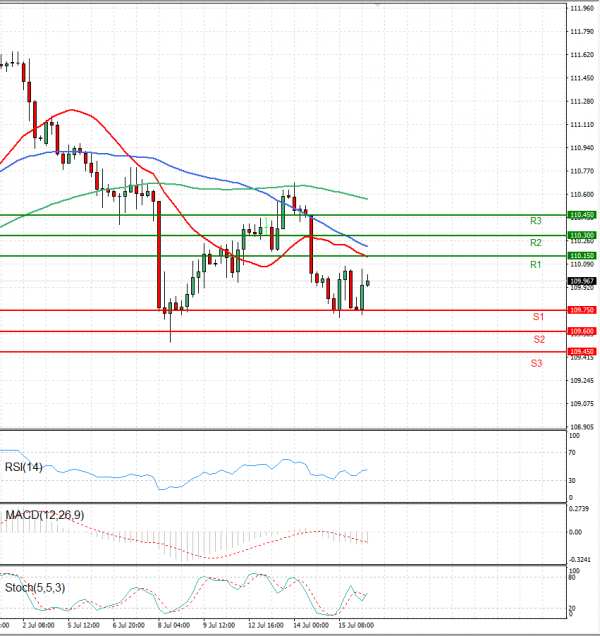Click the R3 resistance label
Image resolution: width=600 pixels, height=636 pixels.
pos(535,221)
